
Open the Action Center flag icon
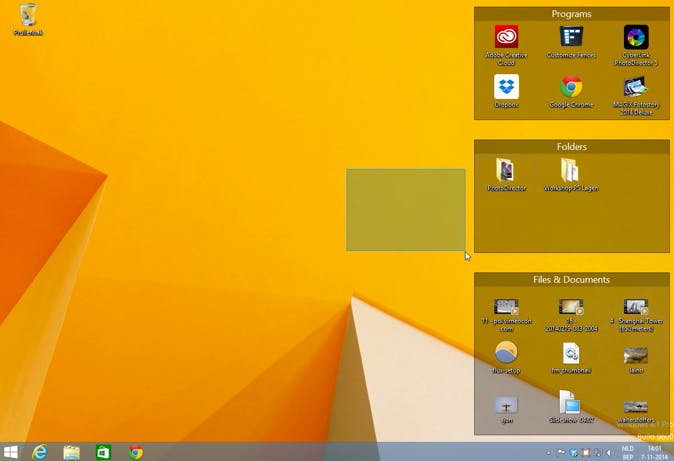(561, 452)
